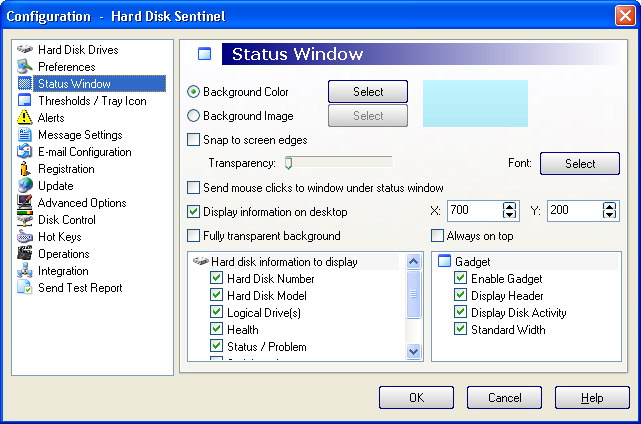Open E-mail Configuration page

click(85, 152)
